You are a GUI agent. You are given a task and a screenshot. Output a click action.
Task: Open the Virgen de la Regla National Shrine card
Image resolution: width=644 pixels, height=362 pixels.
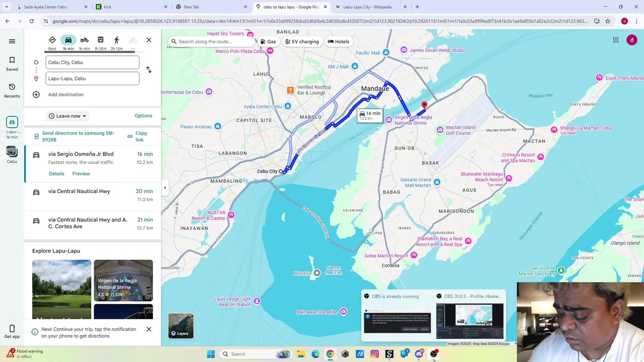click(x=123, y=281)
